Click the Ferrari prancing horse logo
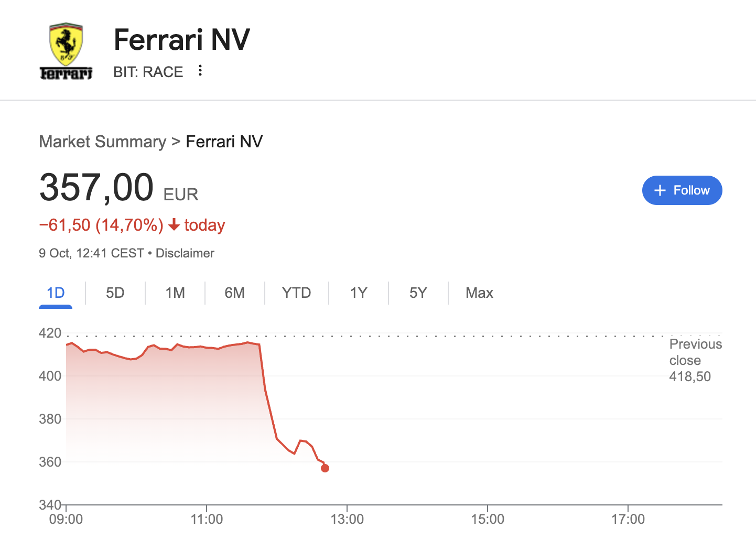756x539 pixels. (x=66, y=51)
